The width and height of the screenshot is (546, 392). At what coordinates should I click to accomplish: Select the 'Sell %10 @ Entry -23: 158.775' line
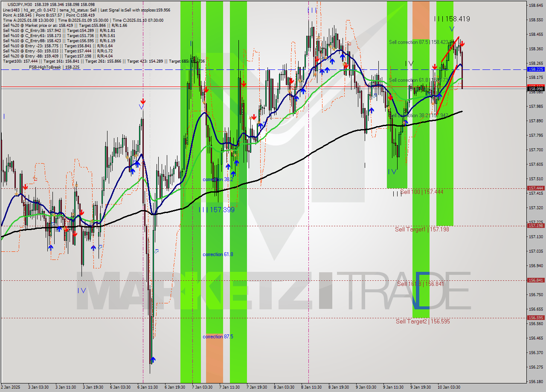click(x=58, y=46)
